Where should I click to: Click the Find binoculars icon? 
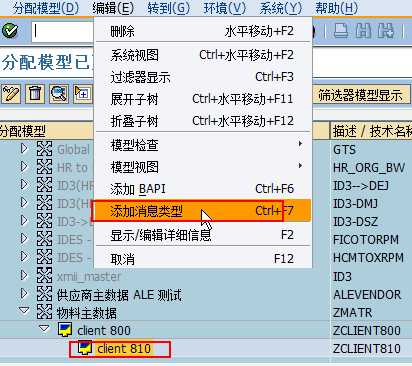click(363, 31)
